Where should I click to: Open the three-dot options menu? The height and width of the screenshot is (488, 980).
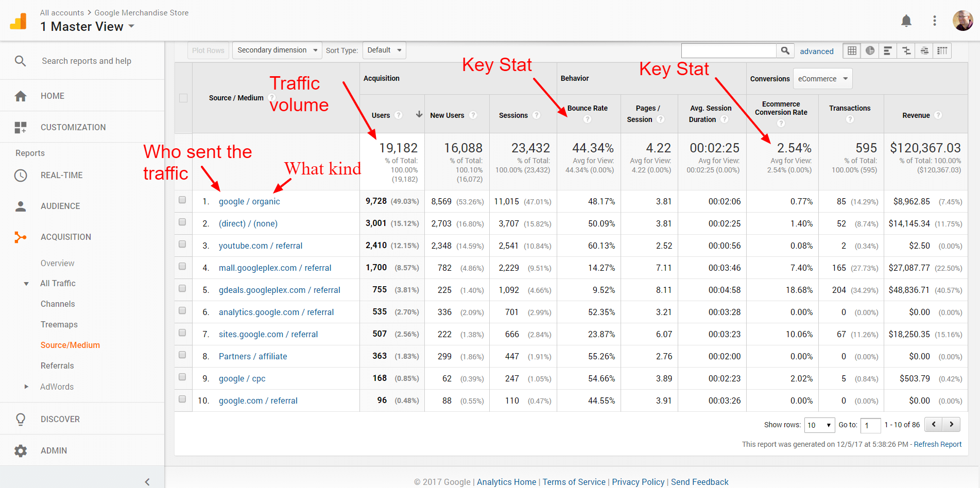935,21
